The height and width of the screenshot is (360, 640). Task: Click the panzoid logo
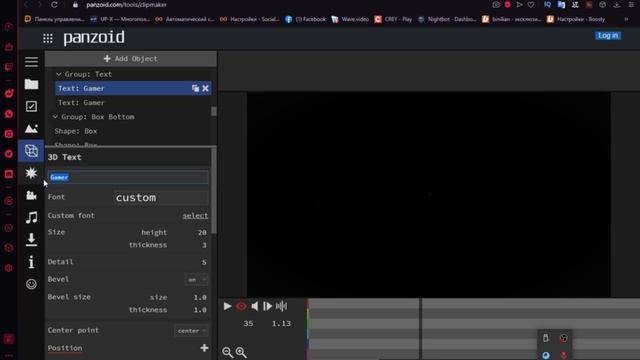[x=94, y=38]
